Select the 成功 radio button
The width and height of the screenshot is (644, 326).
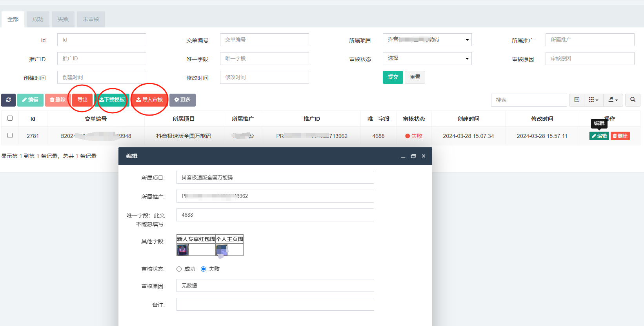[179, 269]
